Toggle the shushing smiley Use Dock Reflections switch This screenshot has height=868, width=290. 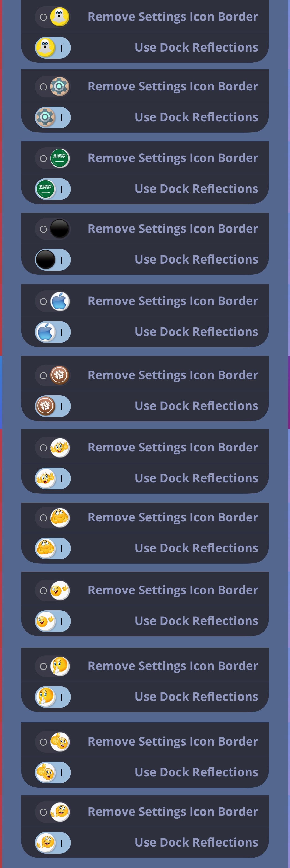pos(53,697)
